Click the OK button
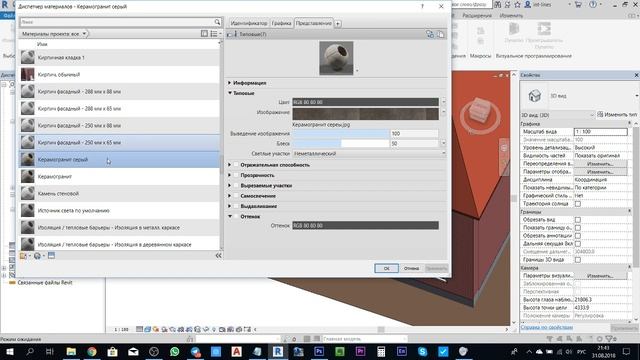This screenshot has width=640, height=360. [386, 269]
